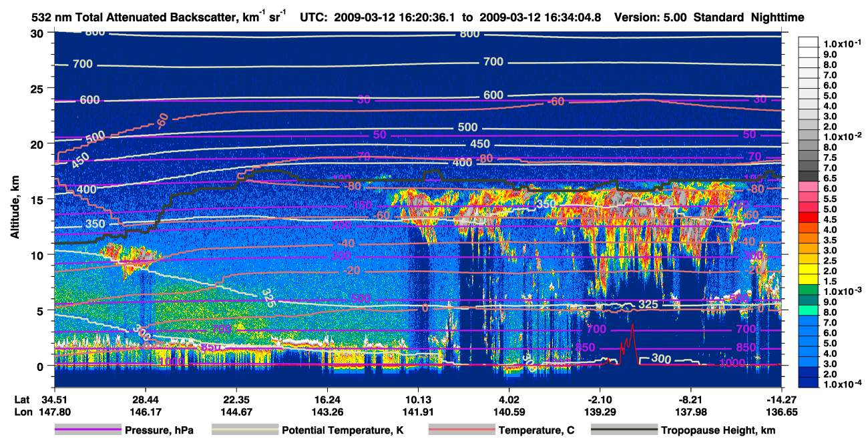Click the longitude value '137.98'
The height and width of the screenshot is (445, 868).
coord(691,412)
